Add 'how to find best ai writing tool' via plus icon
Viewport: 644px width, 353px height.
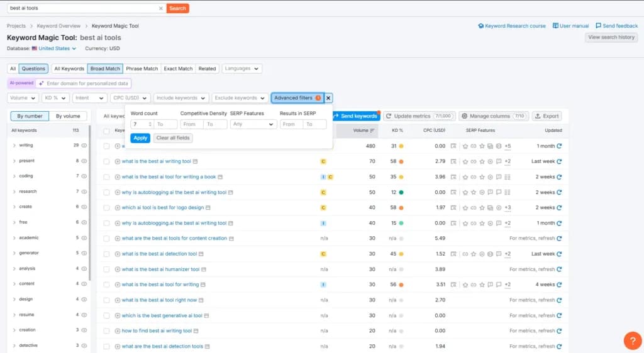coord(118,331)
